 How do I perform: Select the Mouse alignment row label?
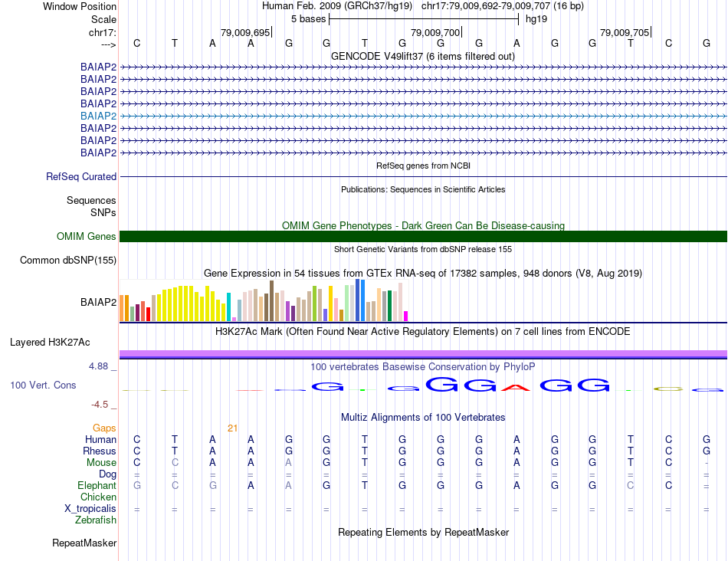pyautogui.click(x=101, y=463)
